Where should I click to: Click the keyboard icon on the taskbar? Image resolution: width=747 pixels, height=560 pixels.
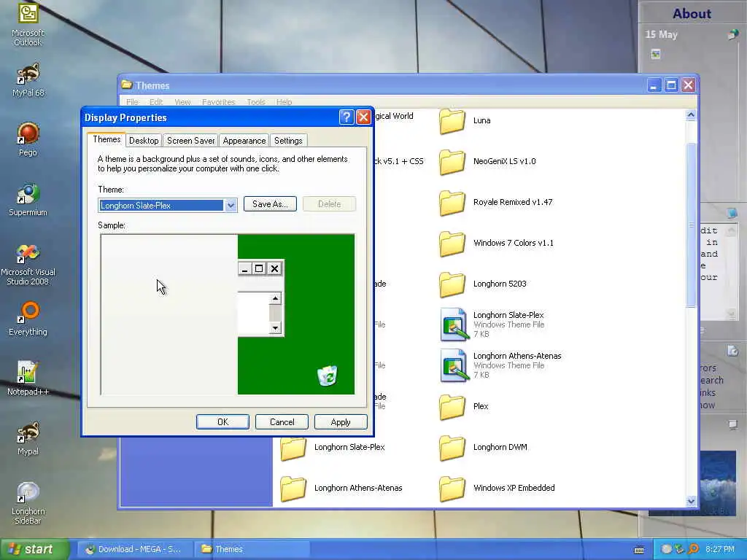[x=639, y=550]
